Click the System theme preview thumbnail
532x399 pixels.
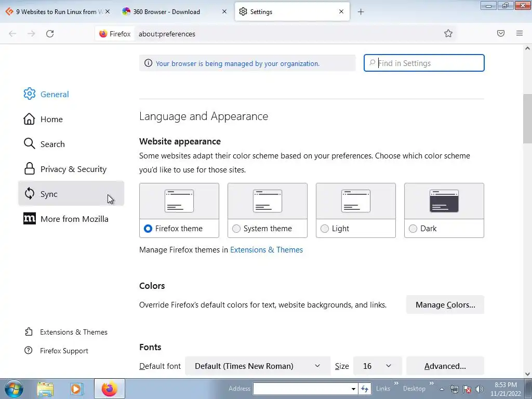click(x=268, y=201)
